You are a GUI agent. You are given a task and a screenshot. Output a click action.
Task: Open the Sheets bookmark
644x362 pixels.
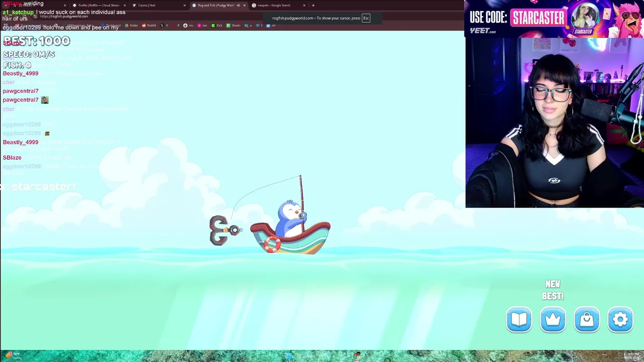233,25
